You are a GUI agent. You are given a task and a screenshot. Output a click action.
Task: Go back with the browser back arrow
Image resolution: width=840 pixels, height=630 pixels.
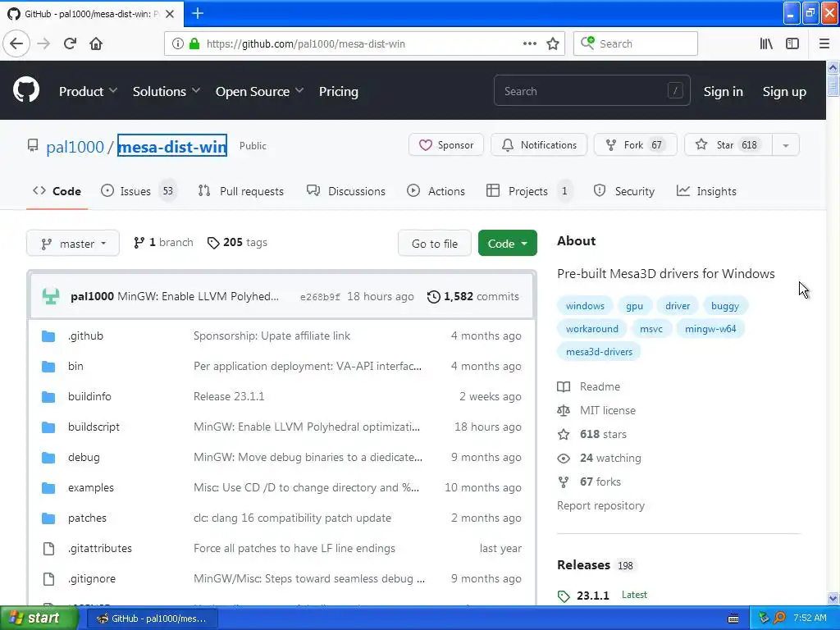[16, 43]
